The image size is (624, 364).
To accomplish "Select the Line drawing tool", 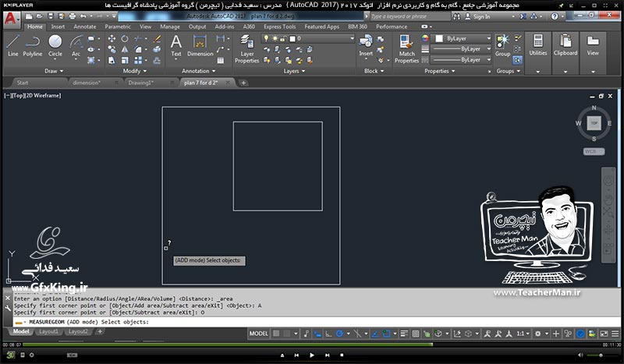I will point(12,45).
